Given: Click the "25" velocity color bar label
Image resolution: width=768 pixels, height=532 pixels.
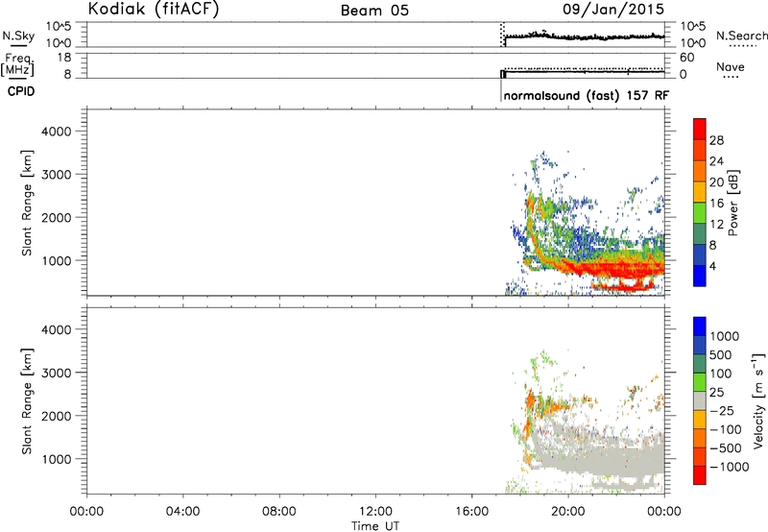Looking at the screenshot, I should click(x=716, y=393).
